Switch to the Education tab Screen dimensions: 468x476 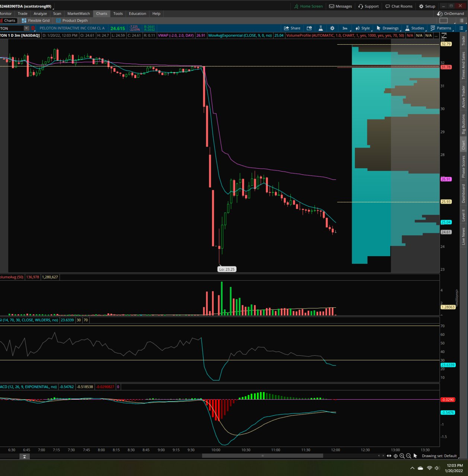137,13
